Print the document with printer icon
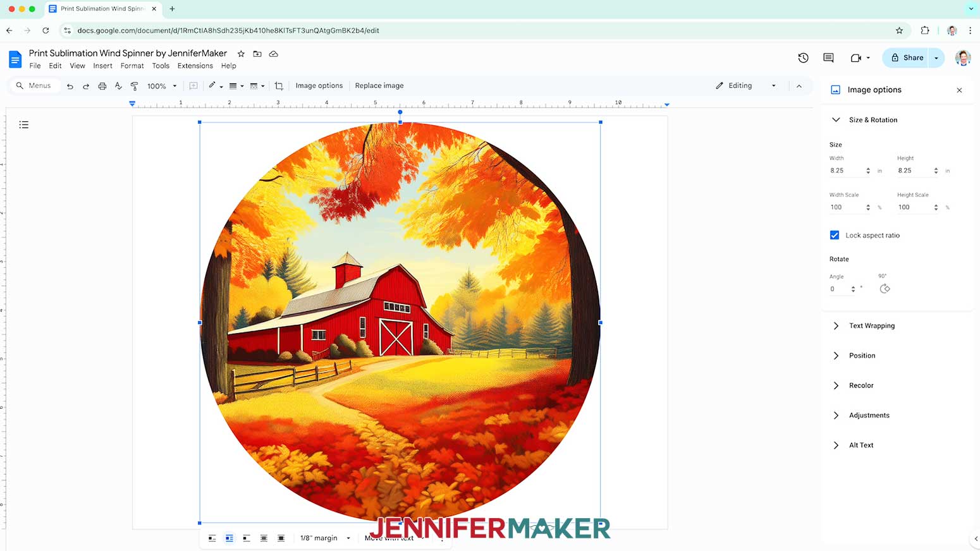 [102, 86]
